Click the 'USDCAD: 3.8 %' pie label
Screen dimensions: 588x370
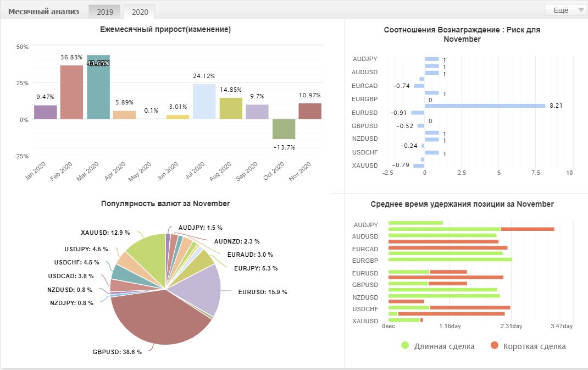pos(71,276)
